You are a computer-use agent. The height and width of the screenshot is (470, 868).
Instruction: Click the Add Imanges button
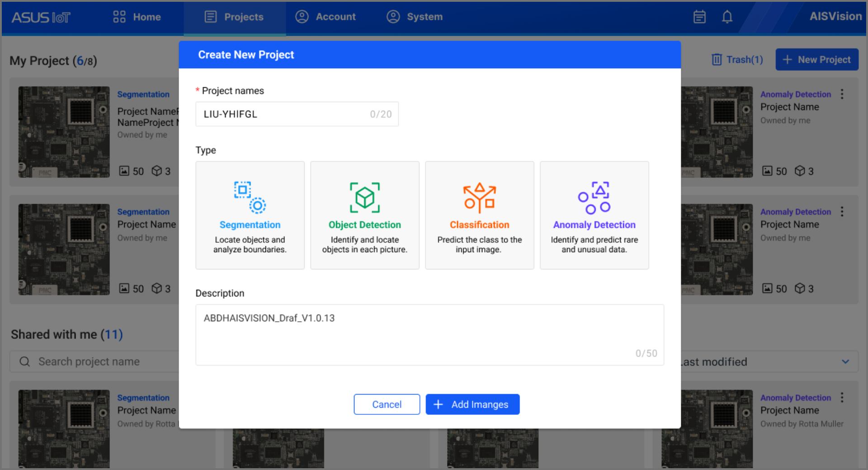click(x=472, y=404)
